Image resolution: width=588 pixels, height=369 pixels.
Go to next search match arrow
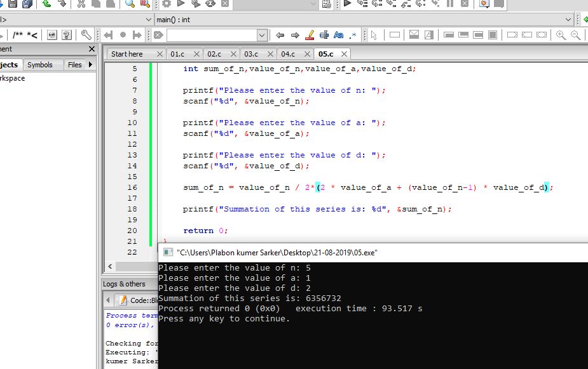tap(295, 35)
